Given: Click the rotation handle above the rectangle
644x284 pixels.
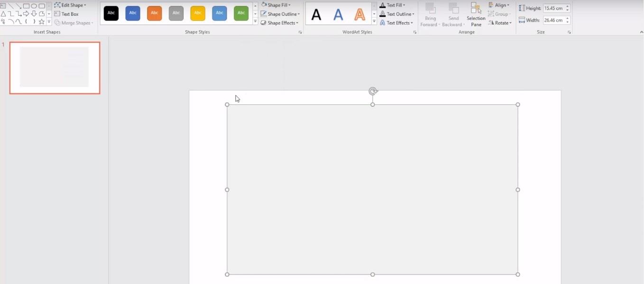Looking at the screenshot, I should (373, 91).
